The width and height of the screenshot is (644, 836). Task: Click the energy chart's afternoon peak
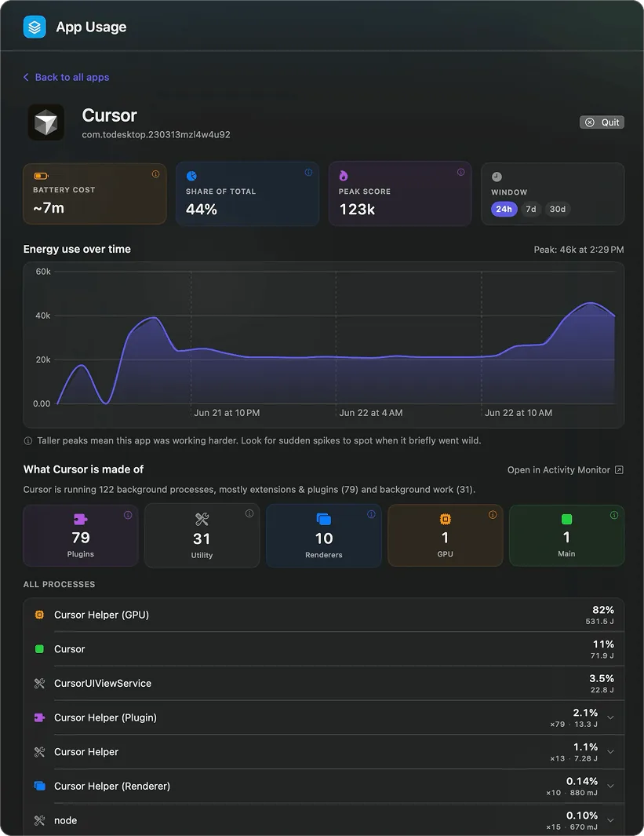pyautogui.click(x=590, y=303)
